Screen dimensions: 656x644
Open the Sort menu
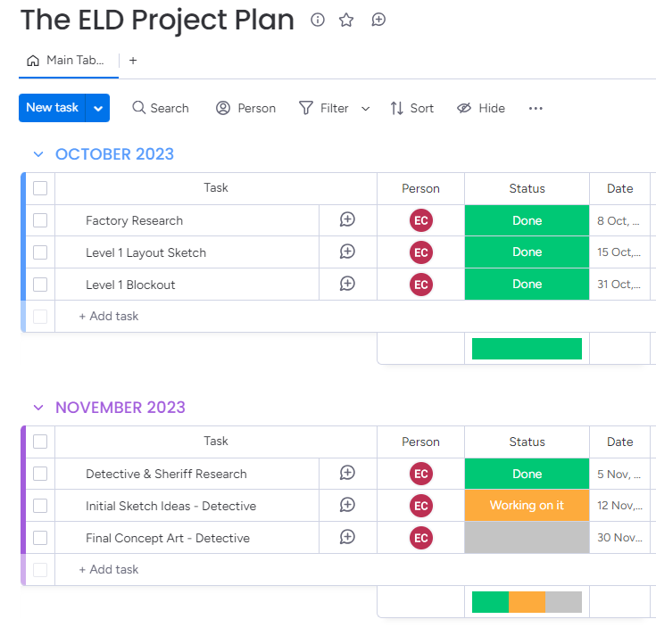tap(411, 108)
